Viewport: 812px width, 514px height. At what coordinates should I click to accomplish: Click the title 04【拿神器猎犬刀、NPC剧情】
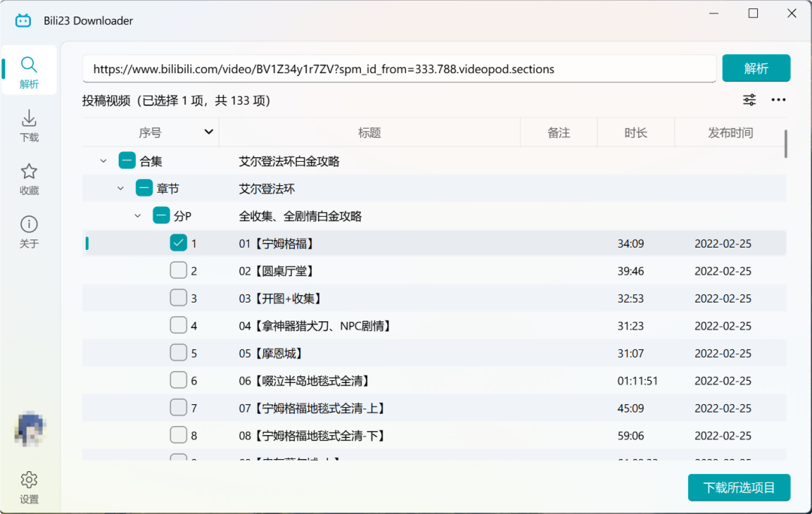315,327
